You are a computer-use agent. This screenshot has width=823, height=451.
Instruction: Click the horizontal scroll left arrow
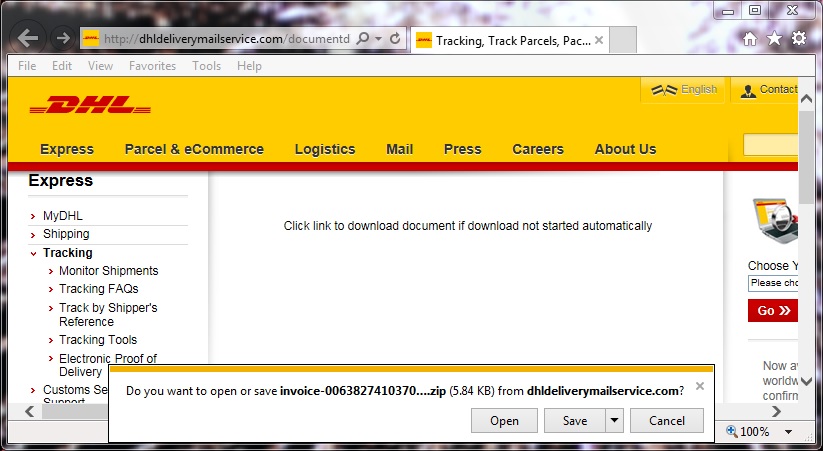29,412
